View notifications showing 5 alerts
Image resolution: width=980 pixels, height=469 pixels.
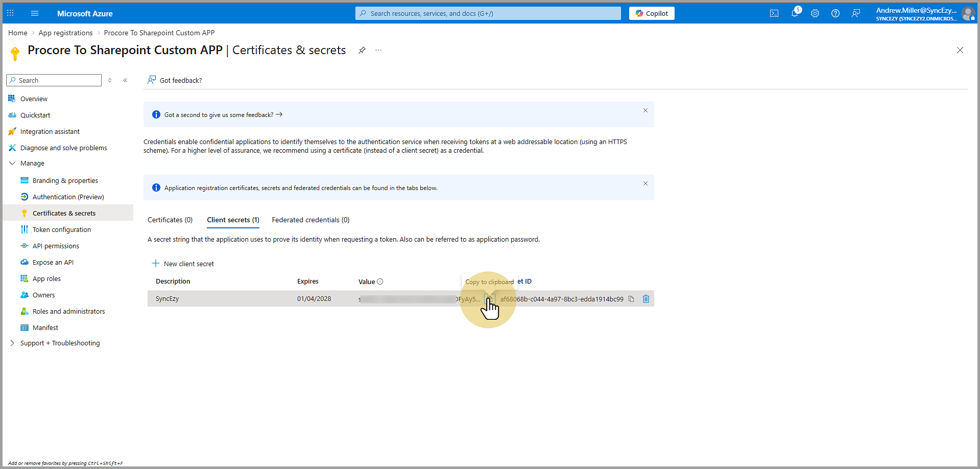(x=794, y=13)
